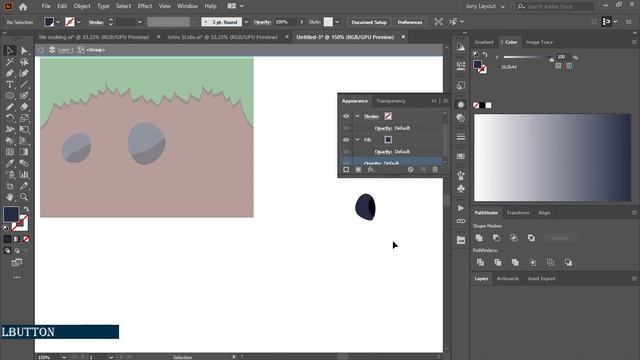Select the Eraser tool

pos(24,107)
